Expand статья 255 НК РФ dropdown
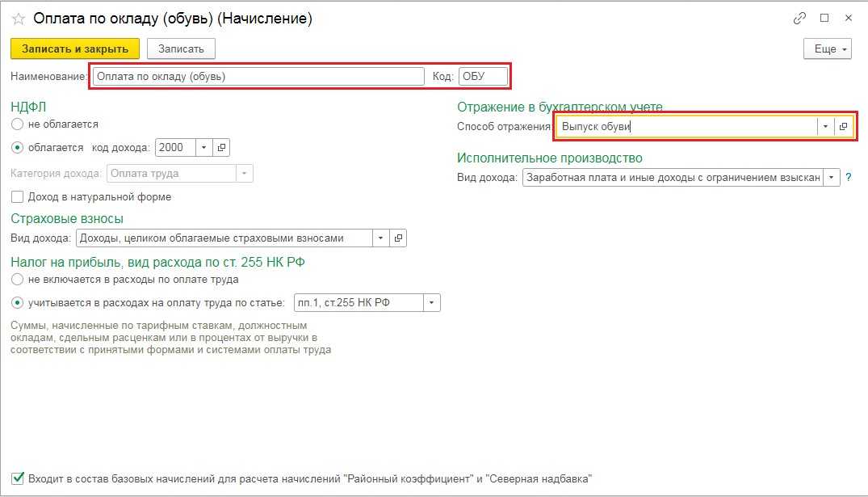Image resolution: width=868 pixels, height=497 pixels. pos(431,302)
